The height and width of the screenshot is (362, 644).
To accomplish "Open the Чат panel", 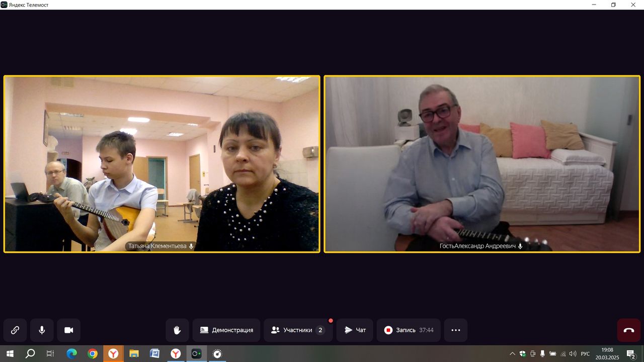I will (355, 330).
